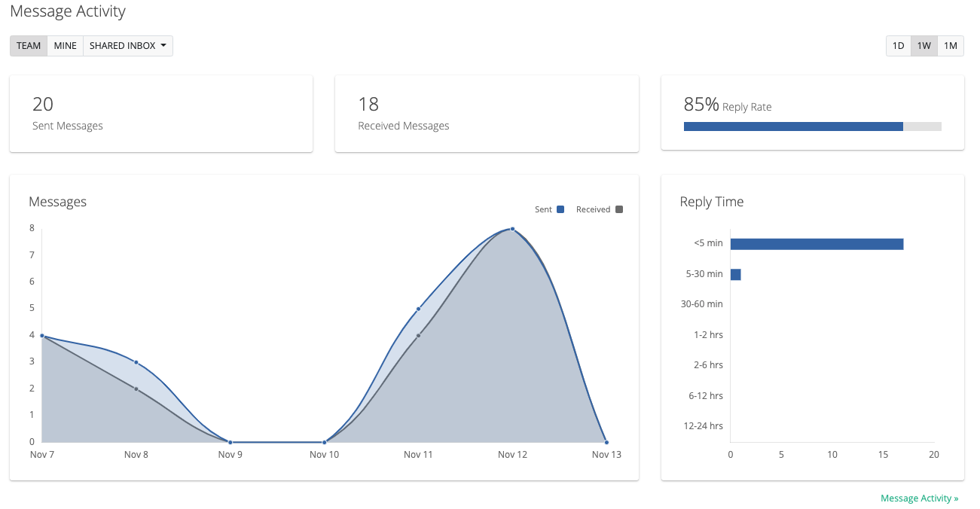Toggle the Sent legend blue square
Image resolution: width=980 pixels, height=509 pixels.
pos(560,209)
